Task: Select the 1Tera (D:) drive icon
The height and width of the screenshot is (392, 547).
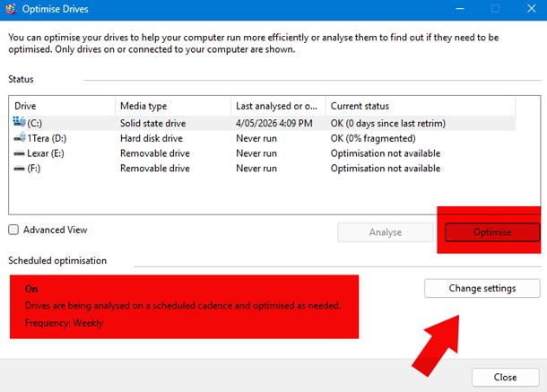Action: tap(20, 137)
